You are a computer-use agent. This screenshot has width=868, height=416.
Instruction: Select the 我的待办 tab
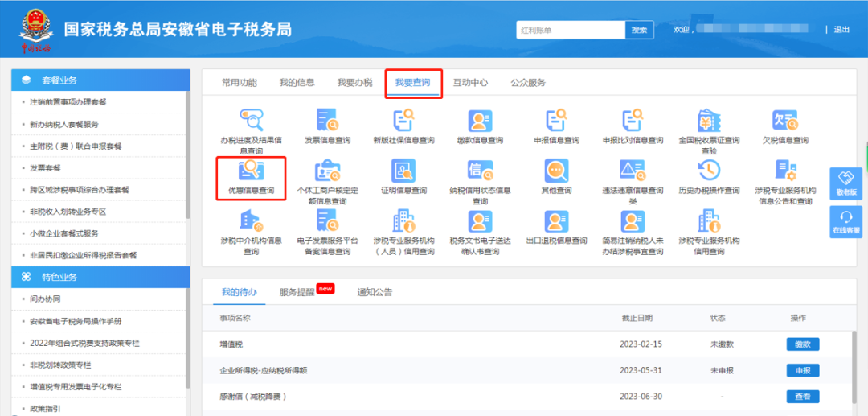[x=240, y=292]
